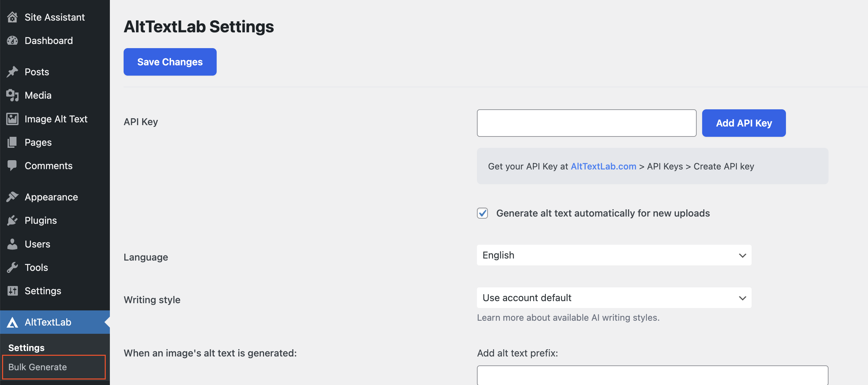This screenshot has width=868, height=385.
Task: Open the Users menu
Action: (55, 244)
